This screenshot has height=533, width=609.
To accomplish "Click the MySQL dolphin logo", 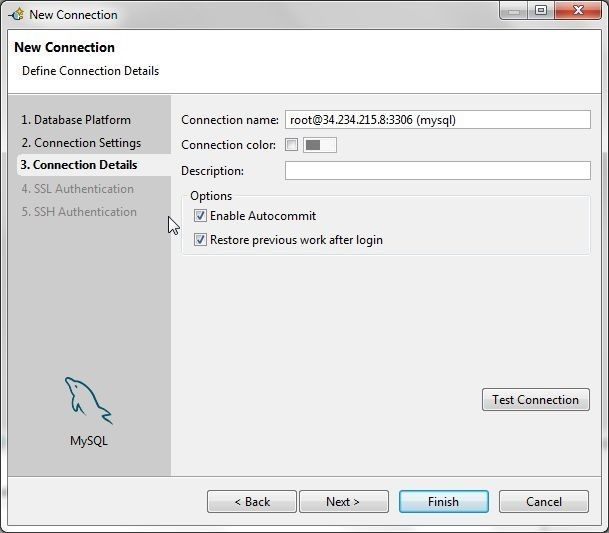I will 89,400.
